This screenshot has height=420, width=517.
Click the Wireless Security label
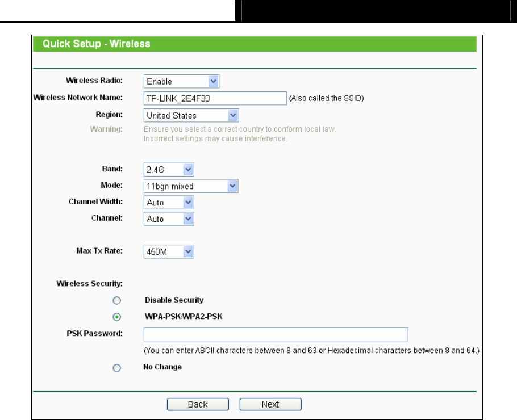[90, 284]
